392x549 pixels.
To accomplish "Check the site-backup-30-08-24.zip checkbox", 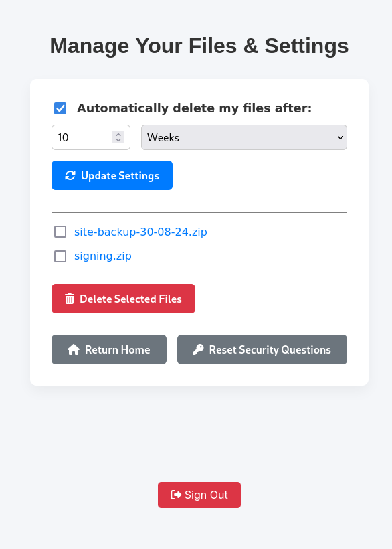I will pos(60,232).
